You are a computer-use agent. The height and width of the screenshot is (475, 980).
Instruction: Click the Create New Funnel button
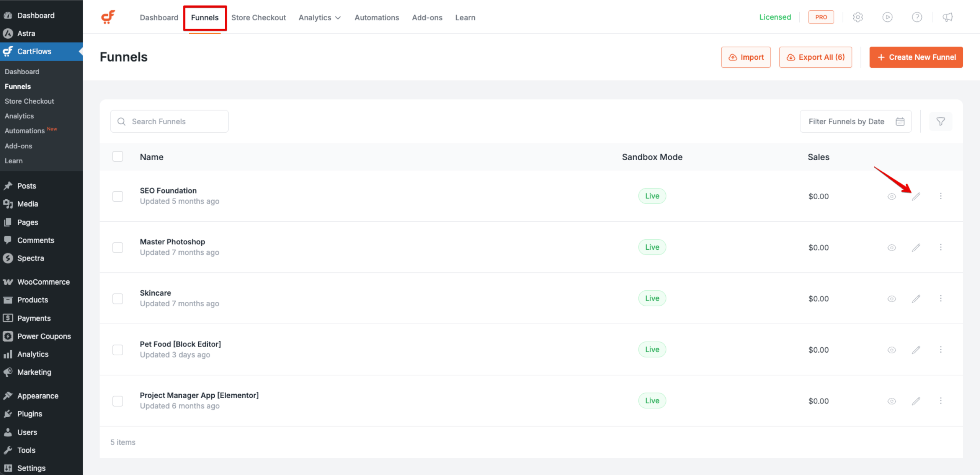916,57
